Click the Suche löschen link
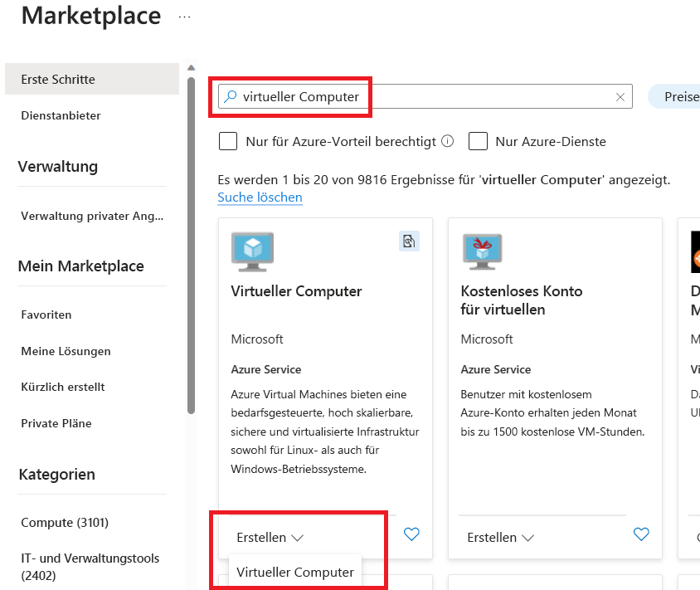This screenshot has height=590, width=700. [x=260, y=197]
